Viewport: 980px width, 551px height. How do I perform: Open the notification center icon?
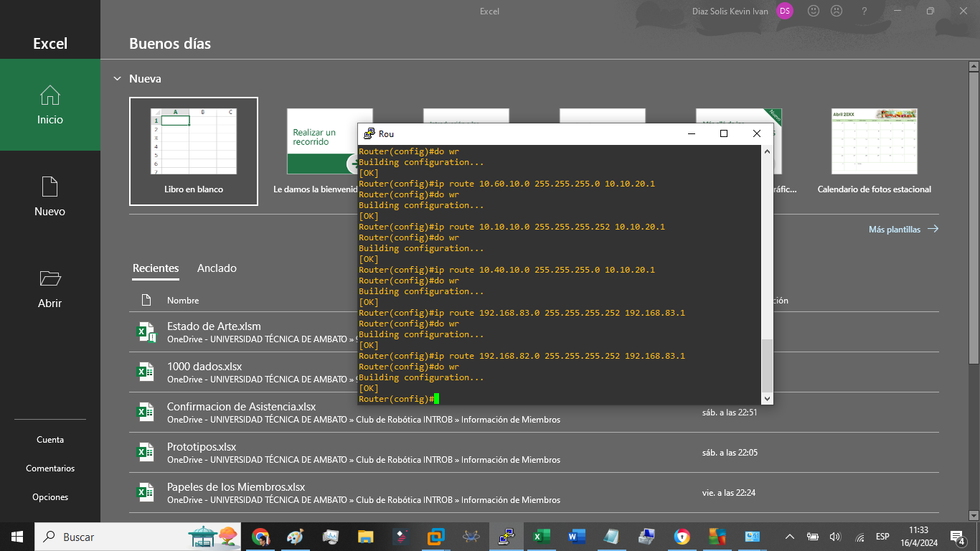[x=957, y=537]
